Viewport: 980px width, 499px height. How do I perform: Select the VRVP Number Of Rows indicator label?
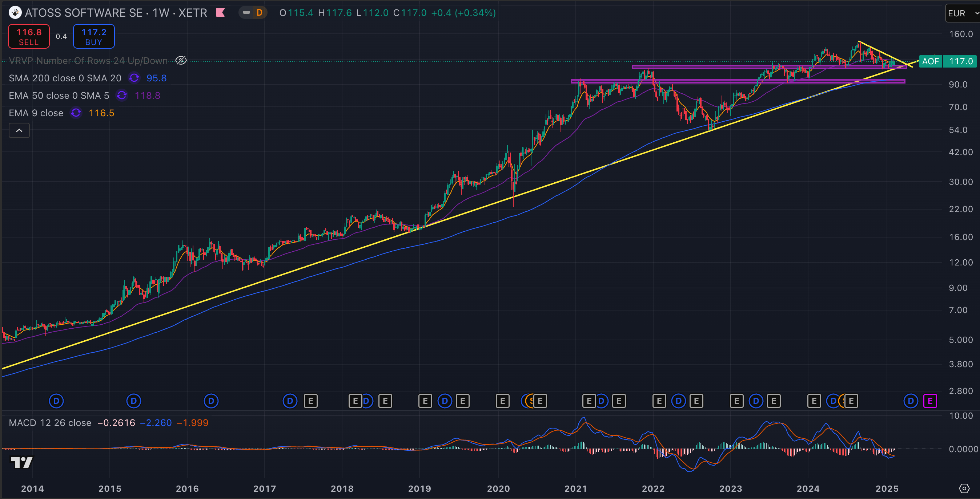pos(88,61)
